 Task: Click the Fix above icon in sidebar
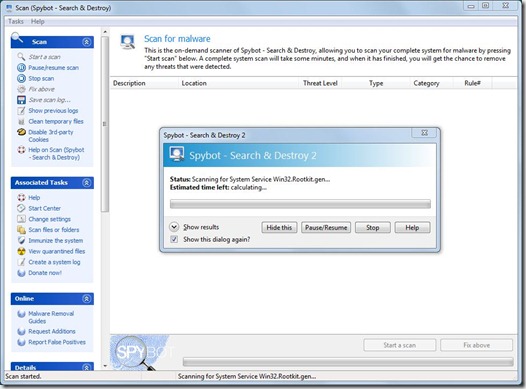(21, 89)
